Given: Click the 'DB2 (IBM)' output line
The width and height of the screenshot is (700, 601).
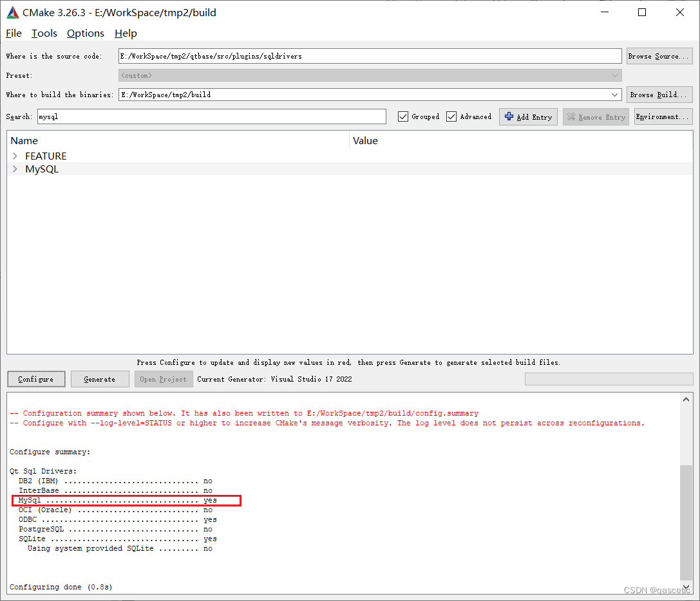Looking at the screenshot, I should coord(115,481).
